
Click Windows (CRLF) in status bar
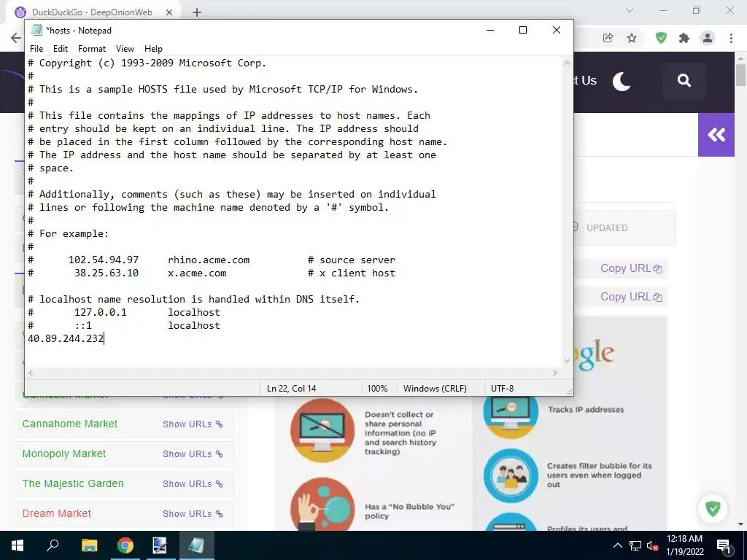coord(435,389)
